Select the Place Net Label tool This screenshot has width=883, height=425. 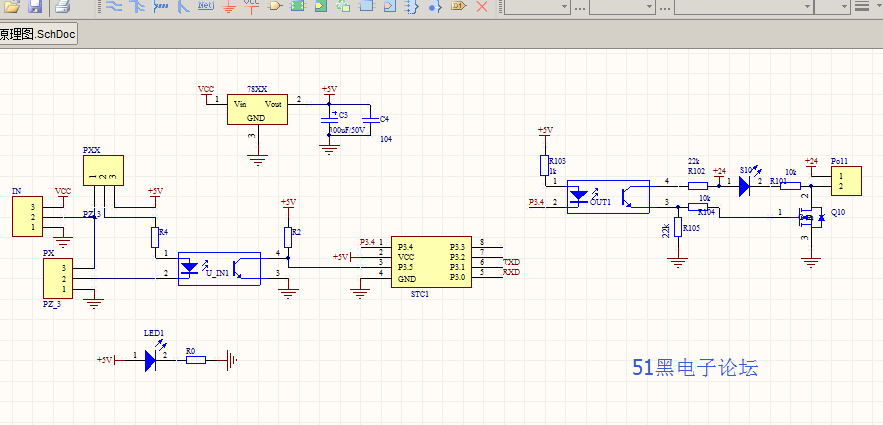(206, 6)
